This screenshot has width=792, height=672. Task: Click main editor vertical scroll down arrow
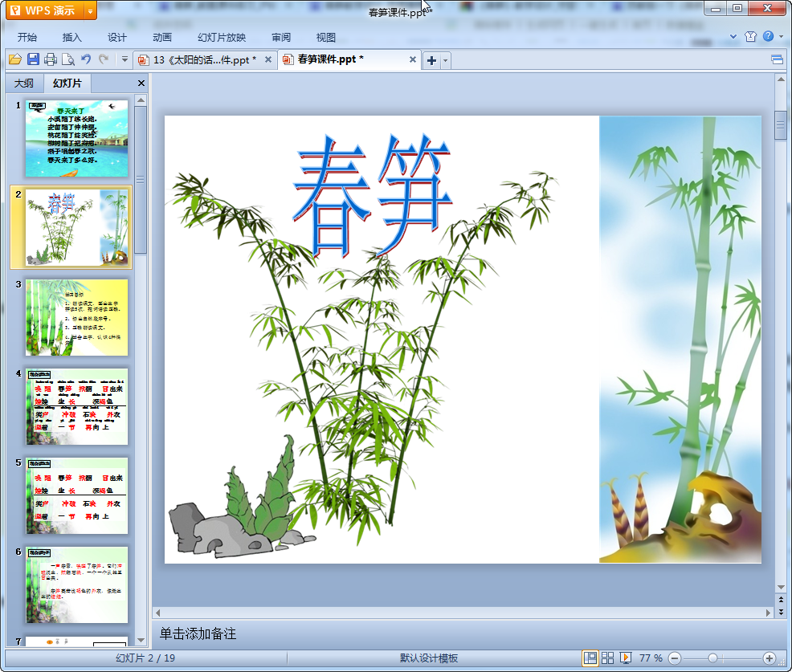[781, 587]
